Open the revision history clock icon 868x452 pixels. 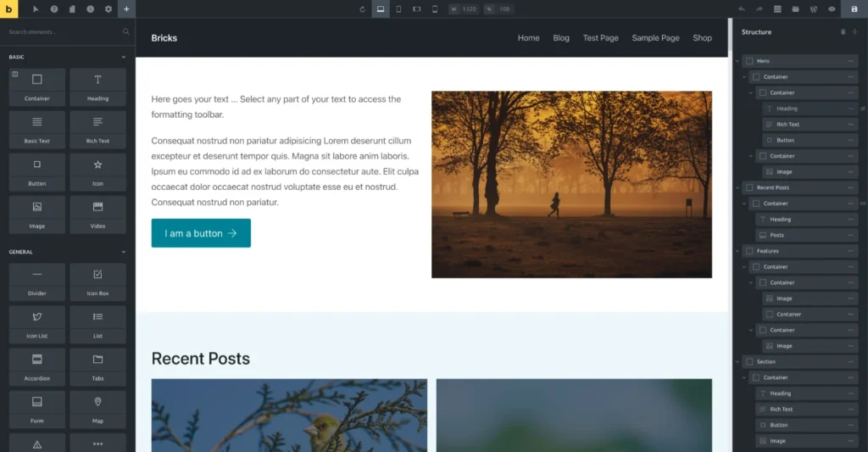[x=90, y=9]
